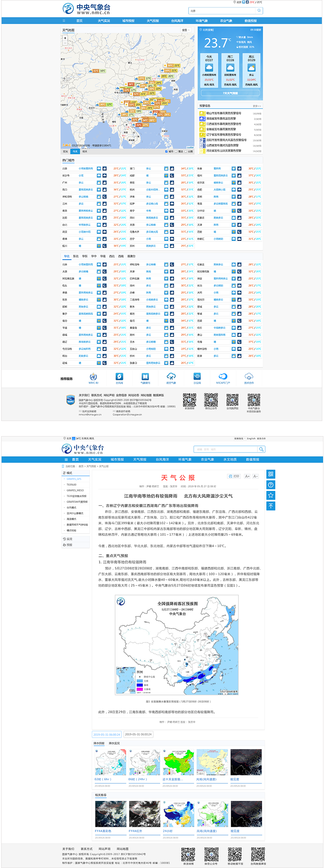Enable the 云图 cloud image checkbox
Screen dimensions: 325x868
(186, 152)
